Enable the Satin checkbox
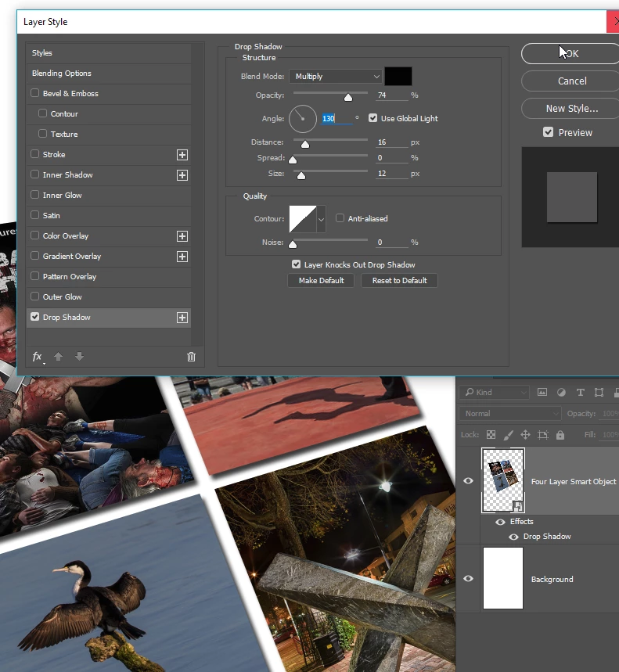The width and height of the screenshot is (619, 672). pos(35,214)
